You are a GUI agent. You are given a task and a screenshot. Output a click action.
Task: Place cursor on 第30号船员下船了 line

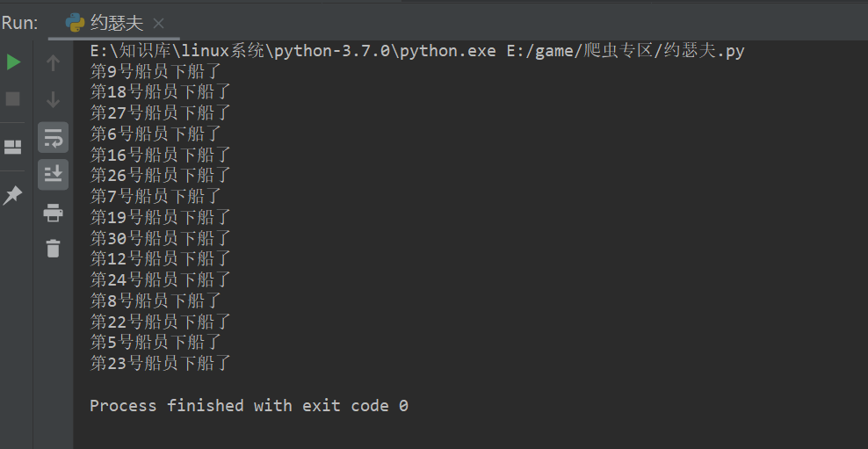161,238
